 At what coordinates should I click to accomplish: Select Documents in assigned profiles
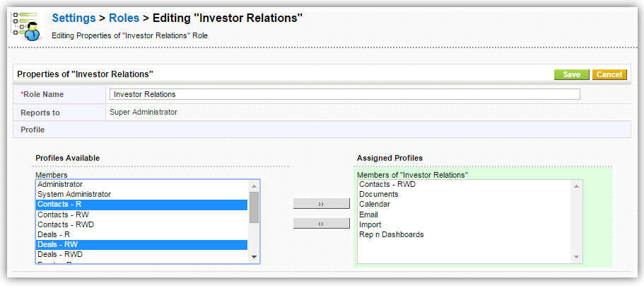pos(378,194)
